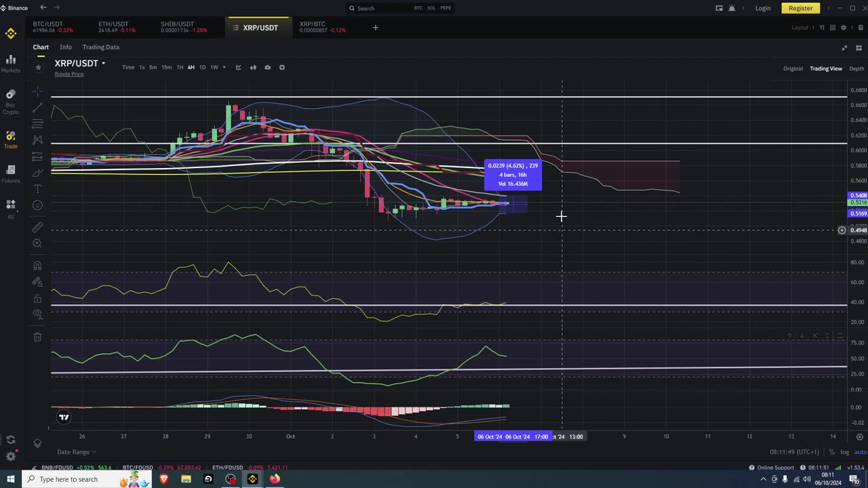This screenshot has width=868, height=488.
Task: Add XRP/USDT to favorites with the star
Action: coord(39,67)
